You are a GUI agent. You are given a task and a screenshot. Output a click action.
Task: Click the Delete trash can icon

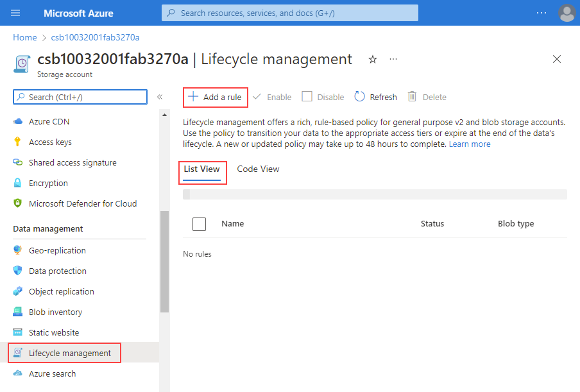(x=412, y=96)
